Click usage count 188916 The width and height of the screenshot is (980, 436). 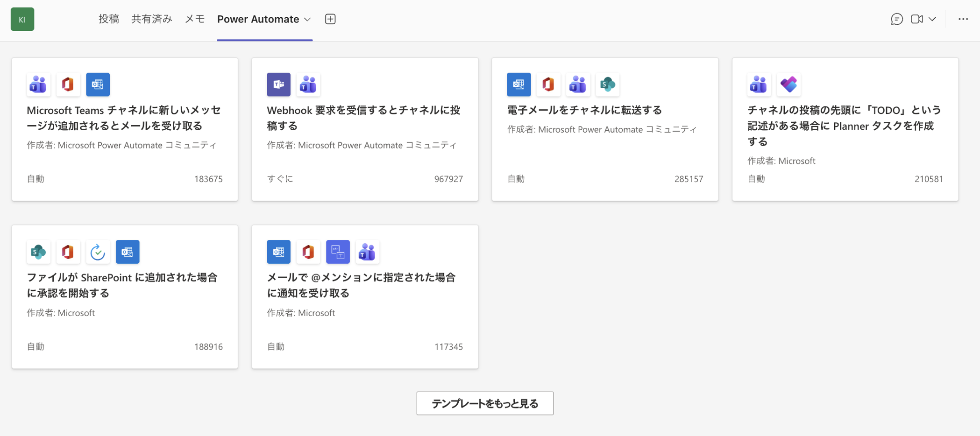[208, 346]
